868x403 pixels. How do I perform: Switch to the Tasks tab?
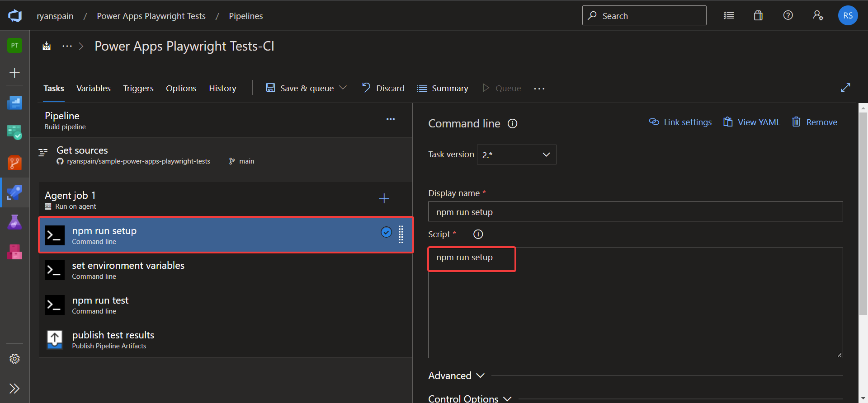[54, 88]
